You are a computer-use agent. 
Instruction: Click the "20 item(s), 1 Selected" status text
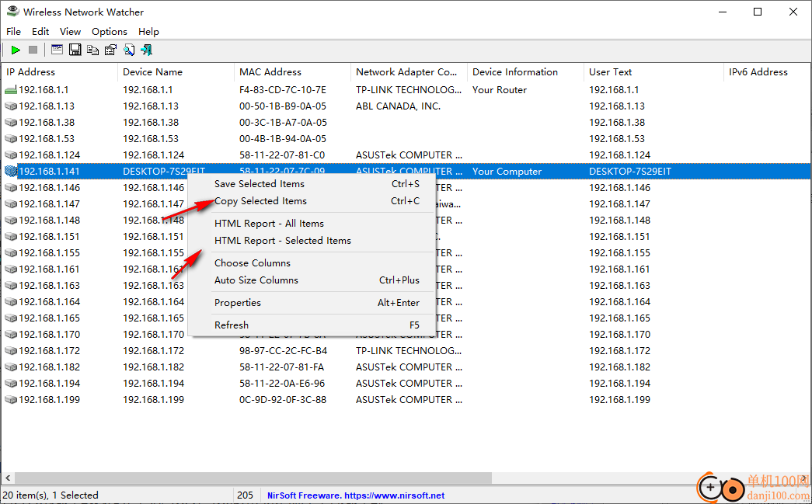click(51, 495)
